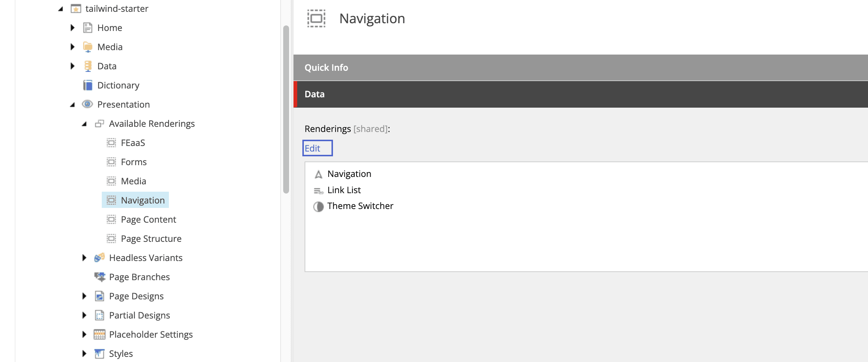This screenshot has width=868, height=362.
Task: Expand the Page Designs node
Action: click(x=84, y=296)
